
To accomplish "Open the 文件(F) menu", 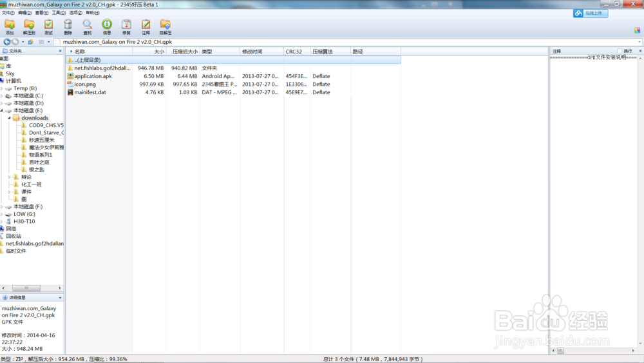I will [8, 13].
